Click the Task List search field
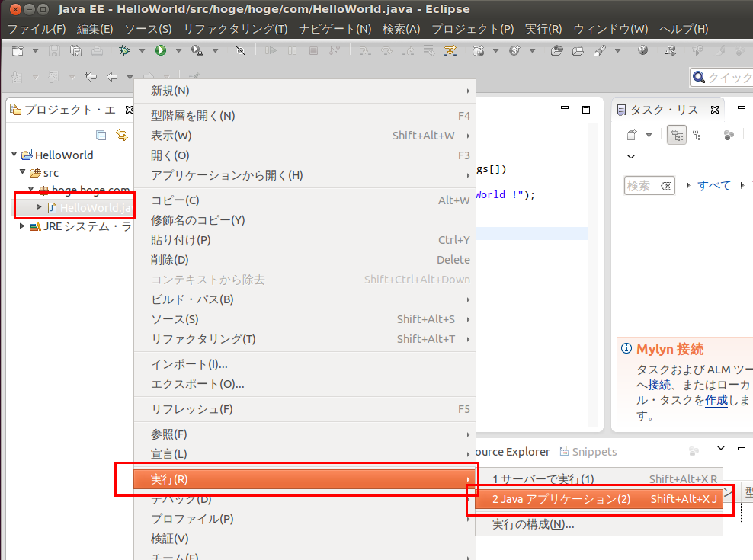753x560 pixels. click(x=650, y=186)
